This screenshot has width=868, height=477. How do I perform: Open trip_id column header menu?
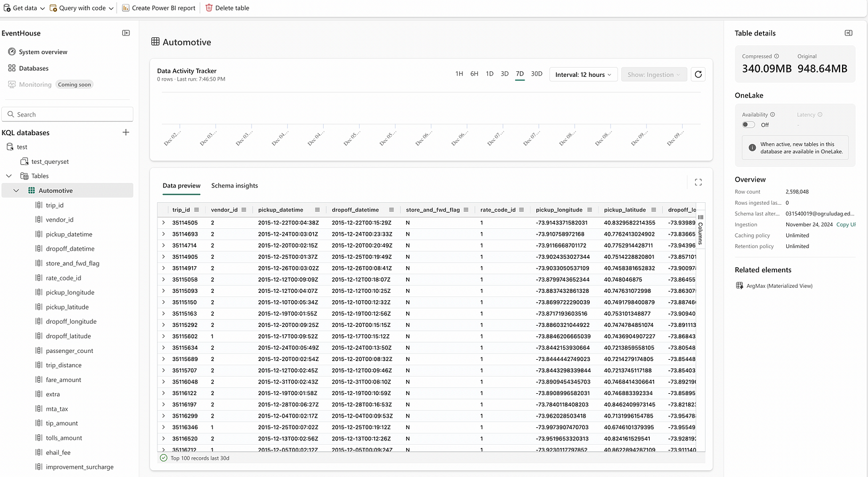coord(197,210)
